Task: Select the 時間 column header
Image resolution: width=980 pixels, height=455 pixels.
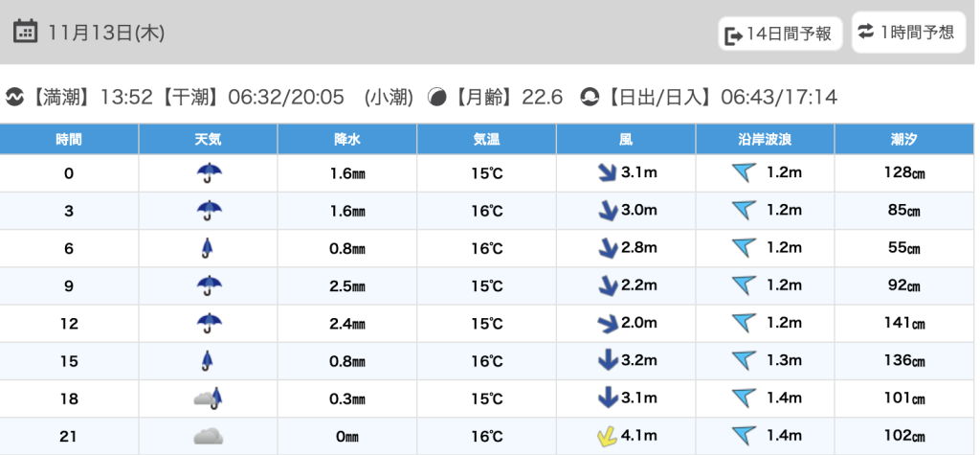Action: 69,139
